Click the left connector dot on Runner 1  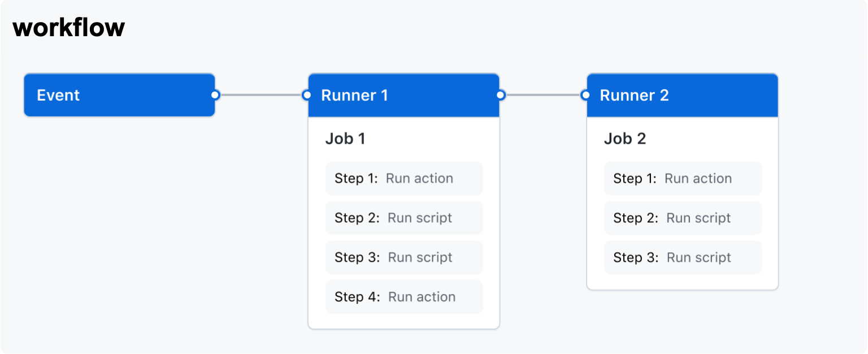[x=309, y=95]
